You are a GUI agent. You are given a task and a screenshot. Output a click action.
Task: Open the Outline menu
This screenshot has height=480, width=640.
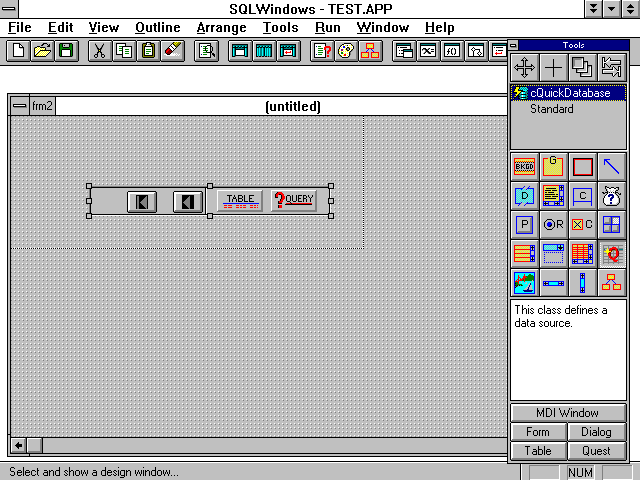(x=158, y=27)
